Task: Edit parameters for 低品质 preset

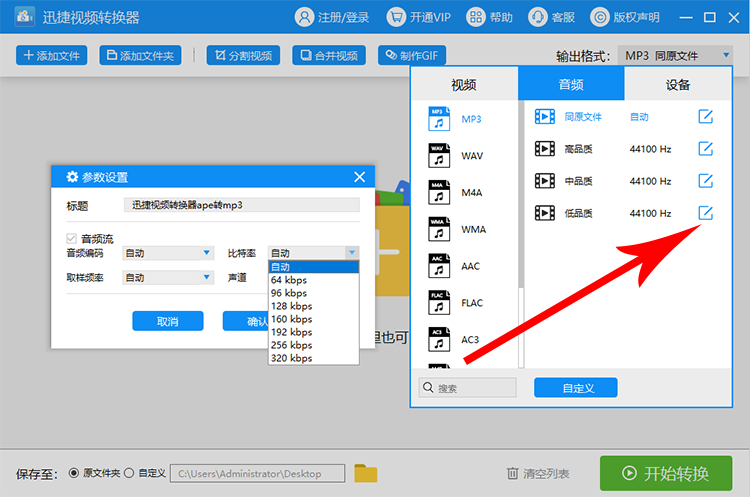Action: 706,213
